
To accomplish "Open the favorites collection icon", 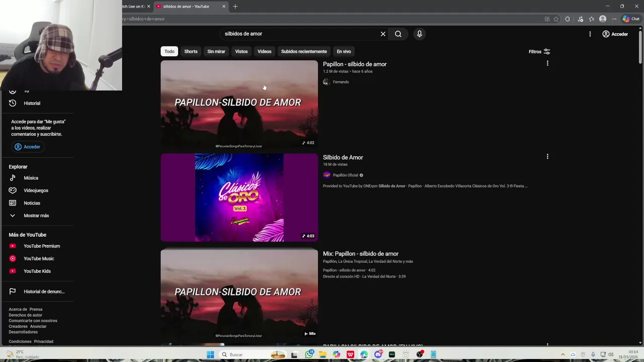I will (591, 19).
